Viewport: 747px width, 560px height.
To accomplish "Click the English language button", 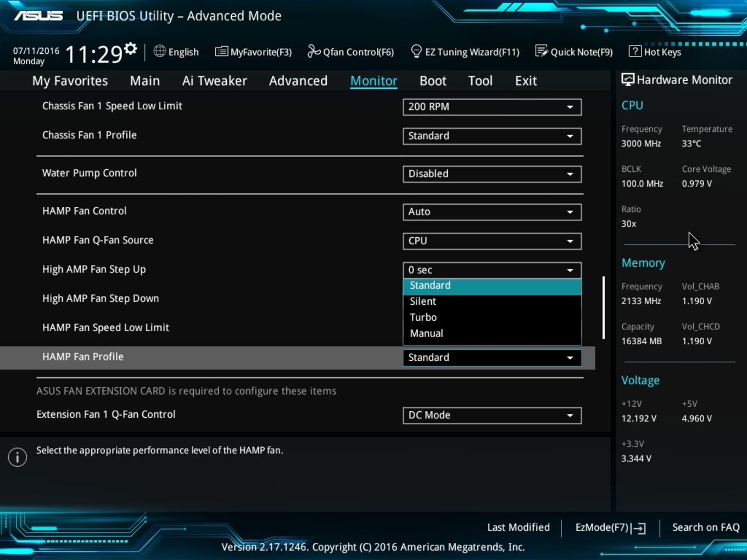I will point(176,52).
